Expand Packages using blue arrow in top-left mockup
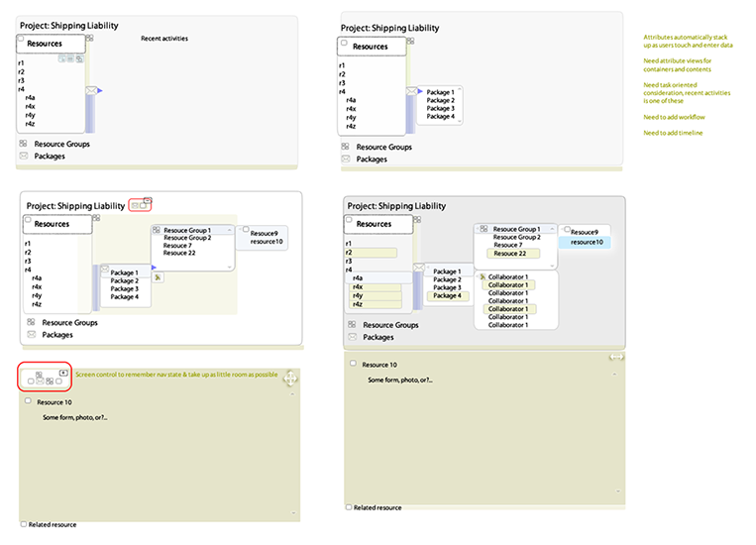 tap(100, 91)
